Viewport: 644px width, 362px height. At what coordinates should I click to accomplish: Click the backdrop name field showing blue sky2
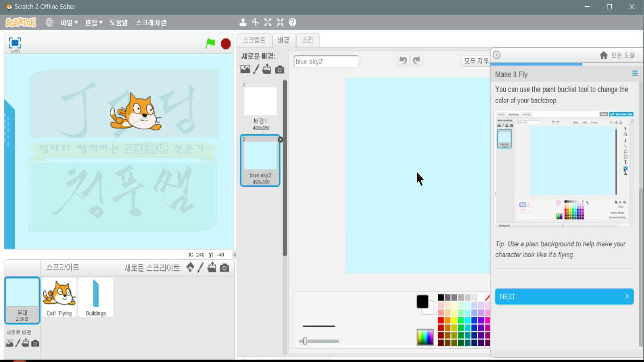coord(326,61)
